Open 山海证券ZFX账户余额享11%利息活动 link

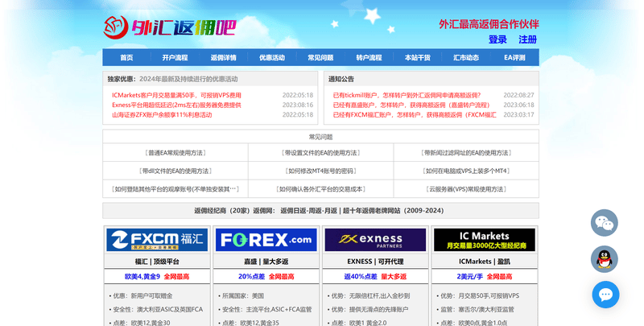coord(162,115)
